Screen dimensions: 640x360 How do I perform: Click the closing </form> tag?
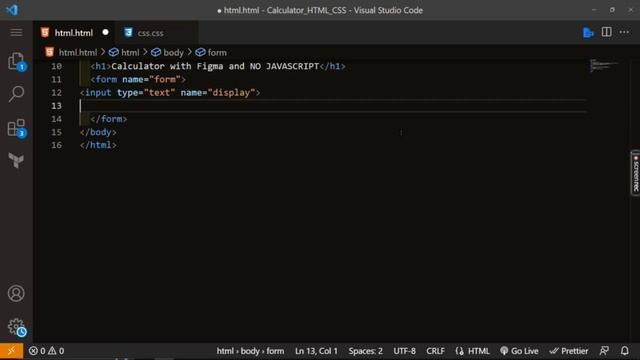pos(109,119)
